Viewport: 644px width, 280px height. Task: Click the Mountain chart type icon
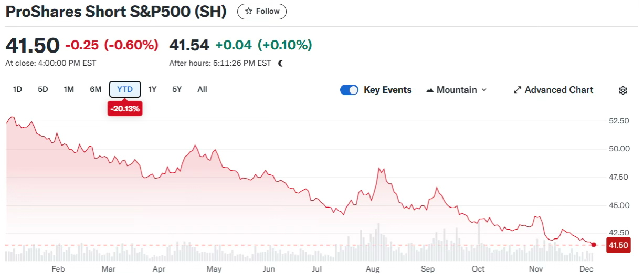(430, 90)
